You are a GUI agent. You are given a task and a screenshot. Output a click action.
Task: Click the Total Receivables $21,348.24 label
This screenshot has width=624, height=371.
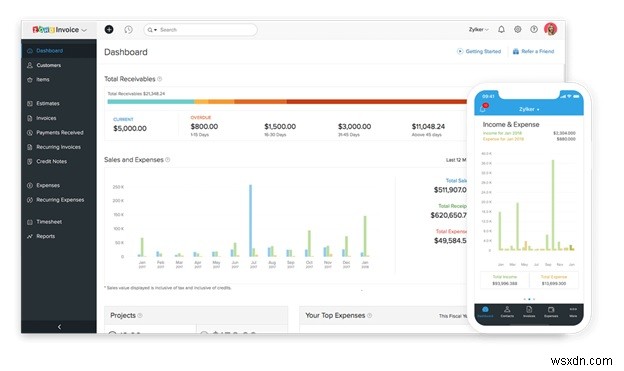tap(136, 94)
